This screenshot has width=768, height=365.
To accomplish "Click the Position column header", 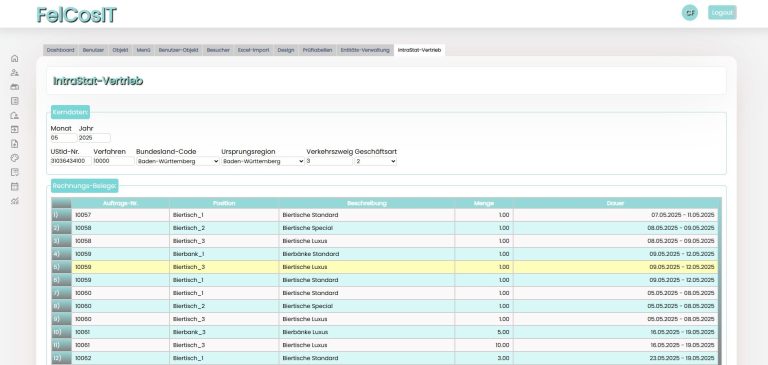I will click(x=224, y=203).
